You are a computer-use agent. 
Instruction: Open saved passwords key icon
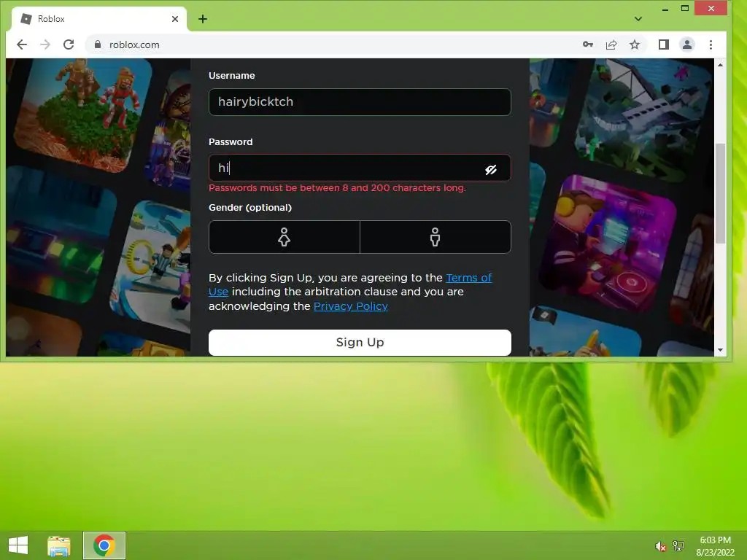pos(588,44)
